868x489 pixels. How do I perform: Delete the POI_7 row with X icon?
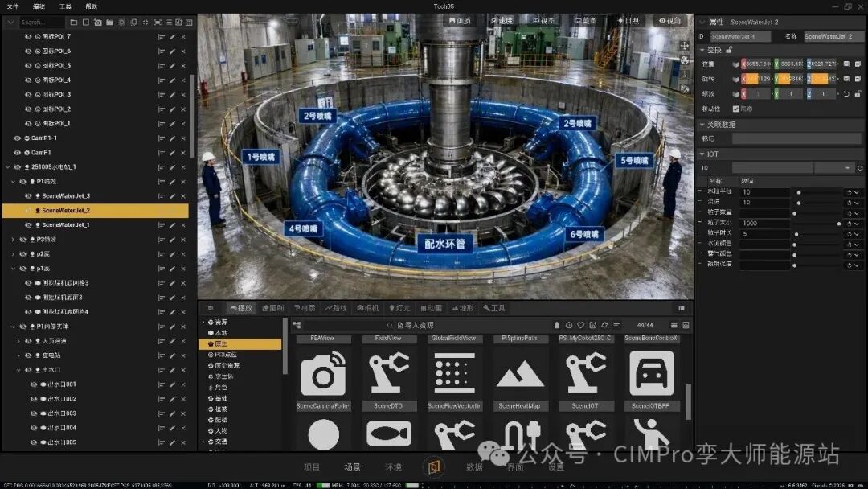point(183,36)
